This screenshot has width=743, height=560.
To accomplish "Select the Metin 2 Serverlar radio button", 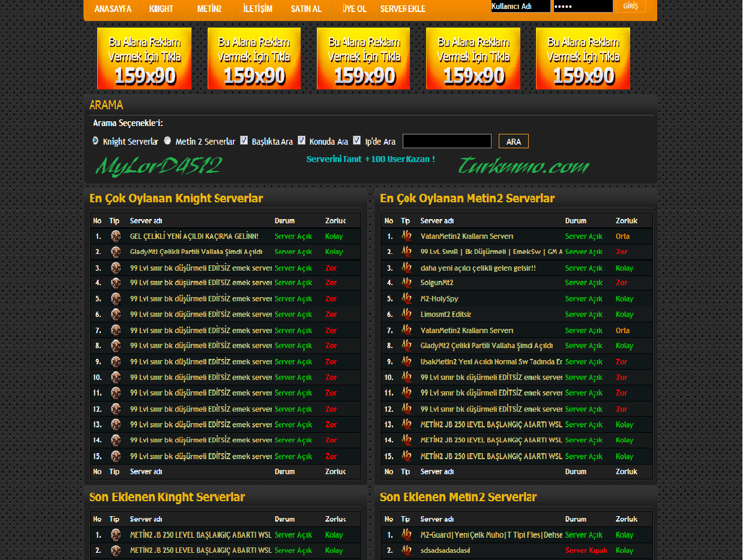I will pos(167,140).
